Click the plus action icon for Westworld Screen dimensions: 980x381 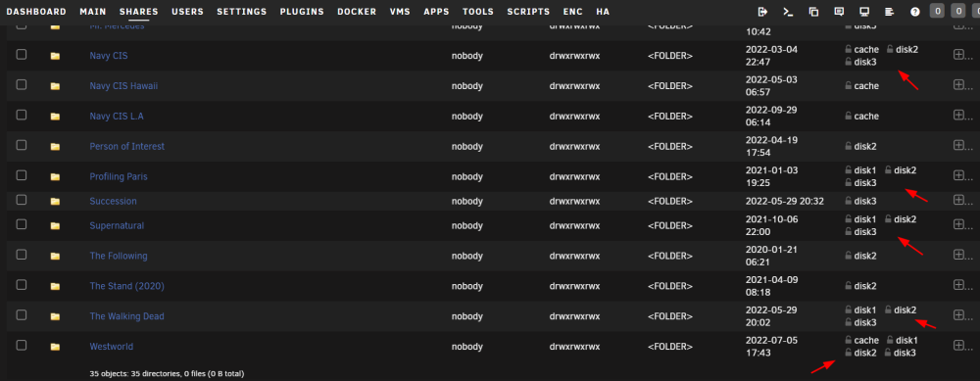point(958,346)
